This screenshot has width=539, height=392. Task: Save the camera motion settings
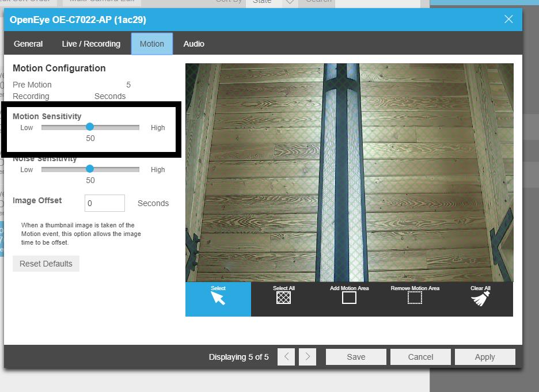pyautogui.click(x=356, y=357)
